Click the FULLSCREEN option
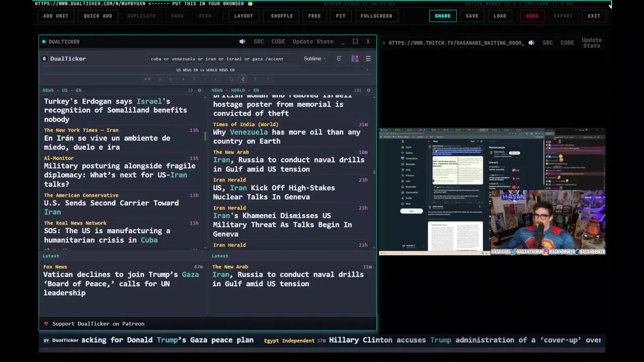Image resolution: width=644 pixels, height=362 pixels. coord(376,16)
